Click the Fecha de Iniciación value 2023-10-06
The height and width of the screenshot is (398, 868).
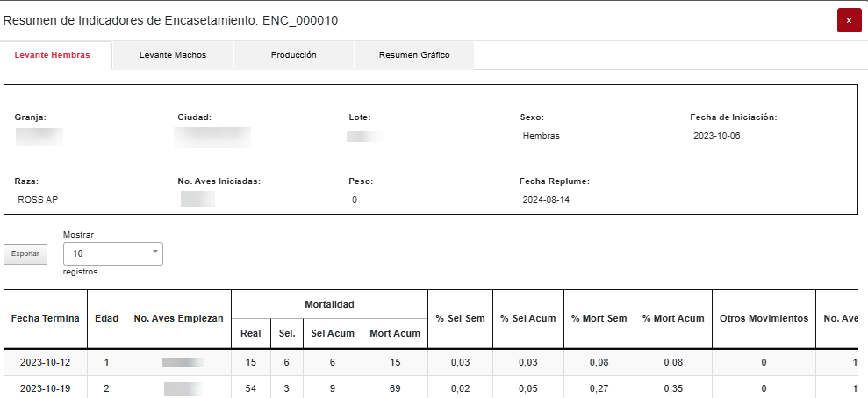click(717, 136)
